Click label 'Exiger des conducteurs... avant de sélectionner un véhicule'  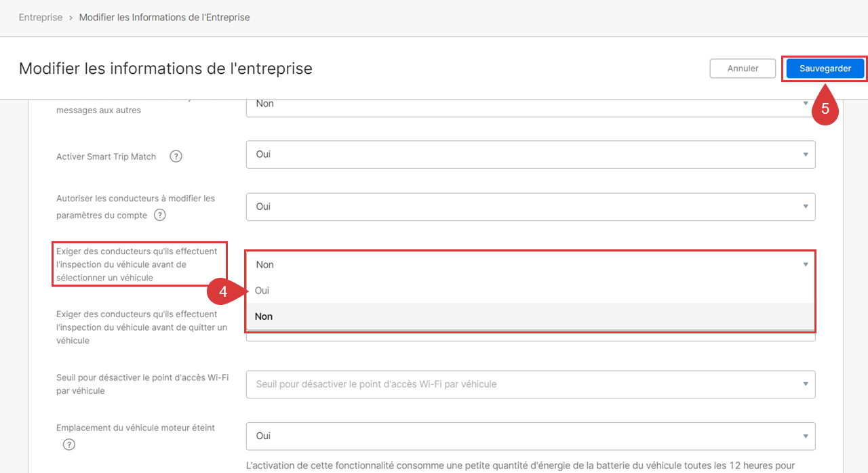pos(137,264)
